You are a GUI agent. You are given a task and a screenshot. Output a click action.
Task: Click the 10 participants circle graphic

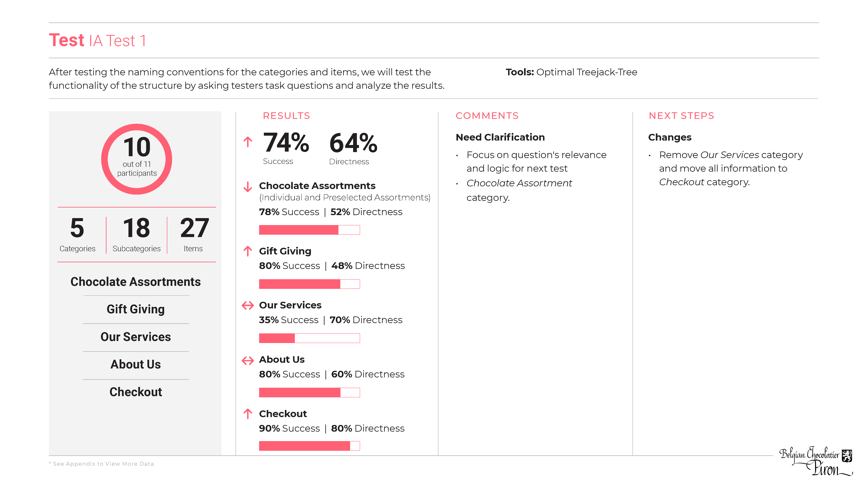pyautogui.click(x=137, y=159)
